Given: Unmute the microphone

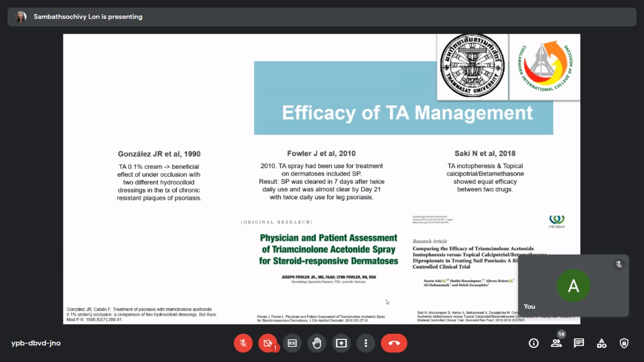Looking at the screenshot, I should pyautogui.click(x=243, y=343).
